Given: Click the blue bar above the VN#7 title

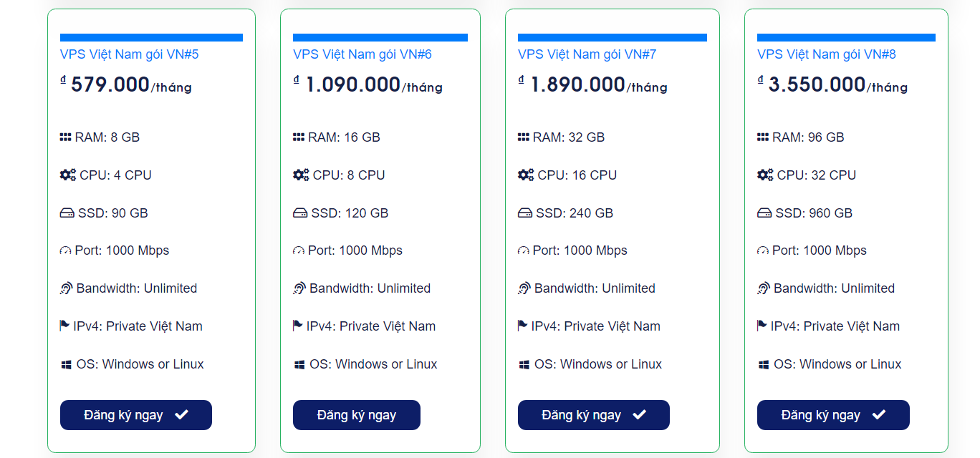Looking at the screenshot, I should (612, 37).
